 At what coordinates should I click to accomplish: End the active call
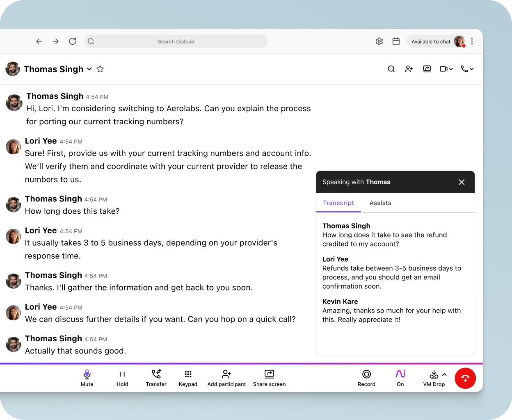point(465,378)
